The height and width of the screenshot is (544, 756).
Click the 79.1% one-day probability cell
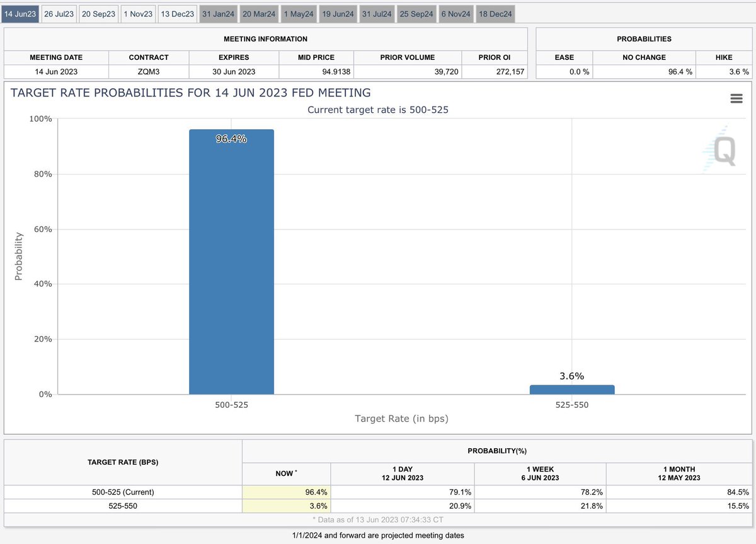pyautogui.click(x=402, y=492)
